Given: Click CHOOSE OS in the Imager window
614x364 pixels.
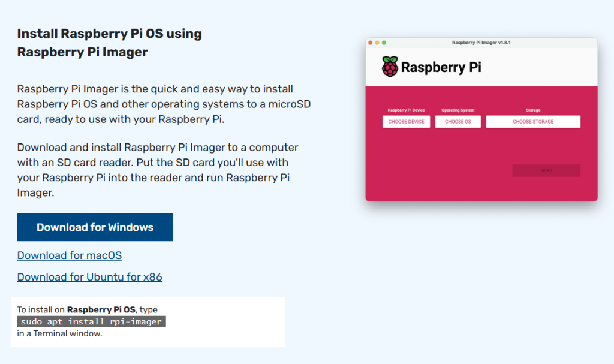Looking at the screenshot, I should click(458, 122).
